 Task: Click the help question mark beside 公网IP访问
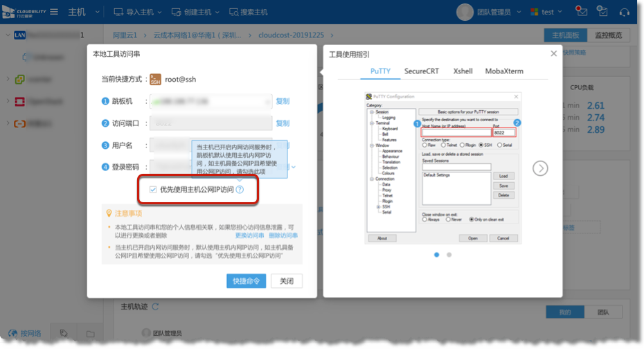pos(240,189)
